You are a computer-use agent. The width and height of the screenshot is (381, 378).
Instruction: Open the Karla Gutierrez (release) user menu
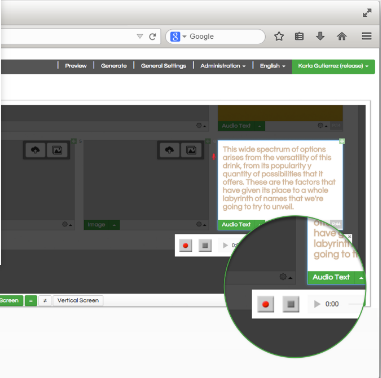(333, 66)
